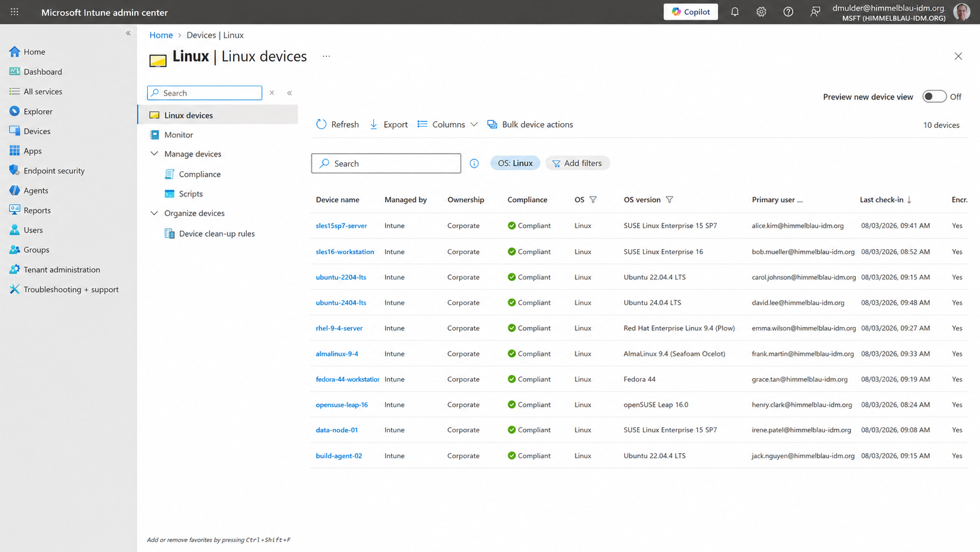Click the Tenant administration icon
Viewport: 980px width, 552px height.
(15, 269)
